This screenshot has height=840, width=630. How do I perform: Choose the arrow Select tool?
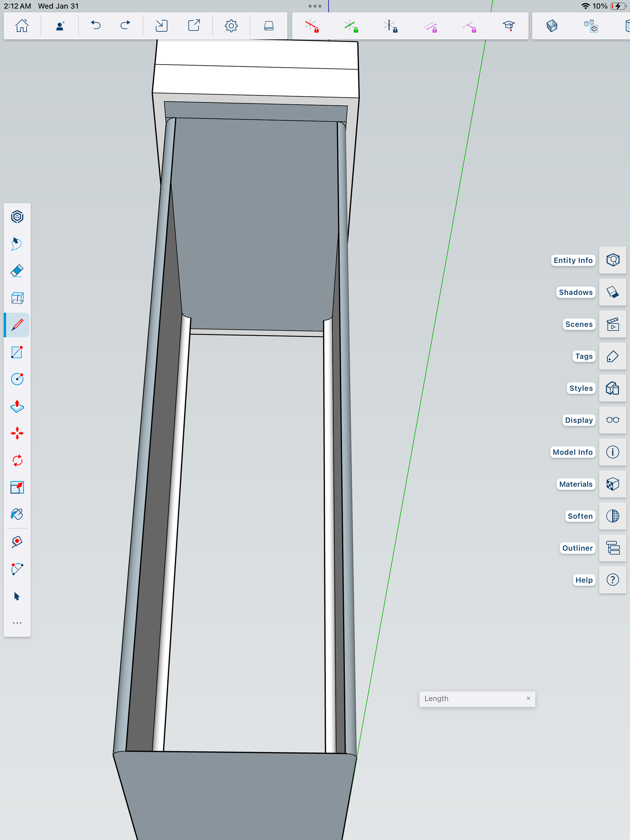[x=17, y=596]
